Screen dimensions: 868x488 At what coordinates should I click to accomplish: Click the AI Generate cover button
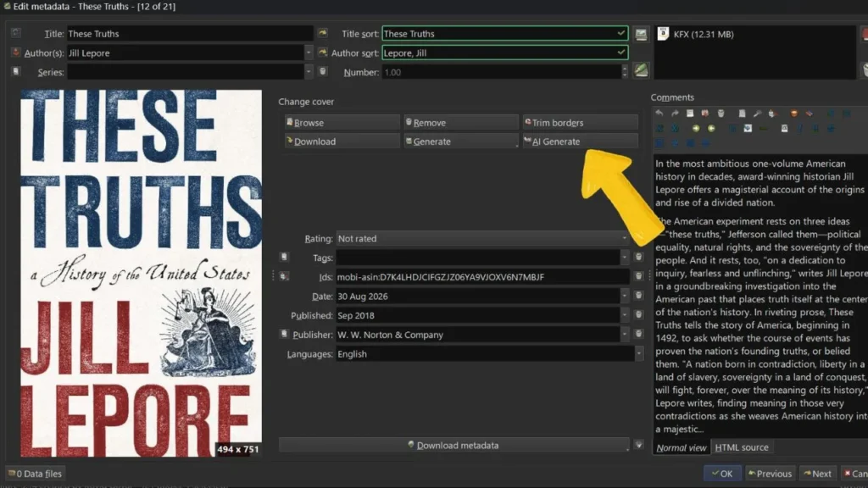tap(580, 141)
